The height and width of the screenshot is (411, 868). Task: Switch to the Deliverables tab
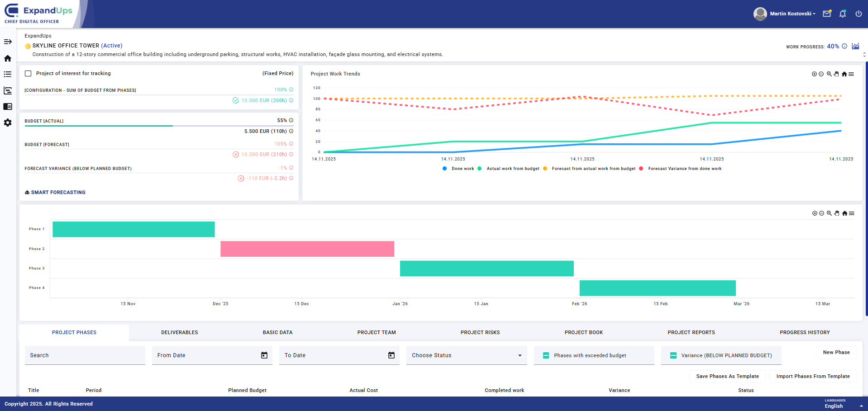179,332
